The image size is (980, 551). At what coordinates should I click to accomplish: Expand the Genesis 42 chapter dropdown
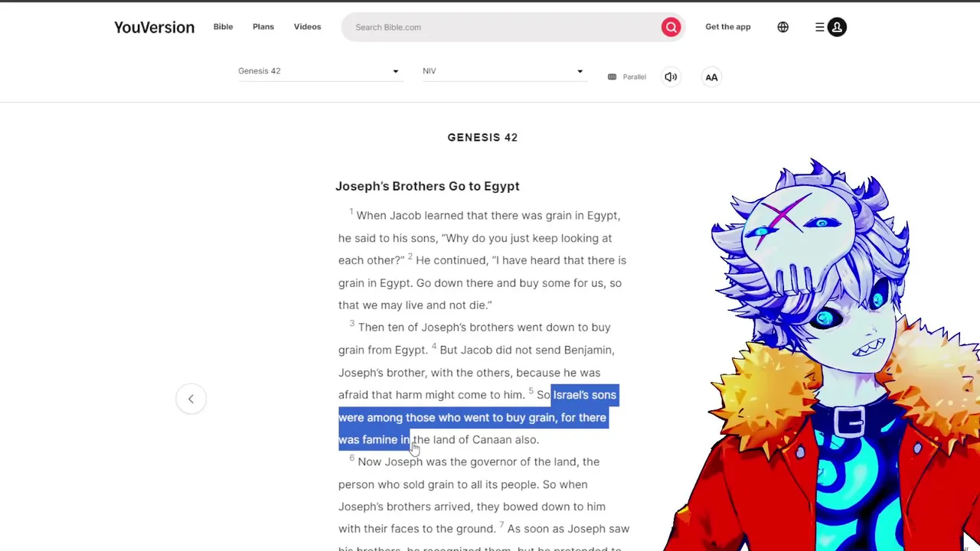click(x=319, y=71)
